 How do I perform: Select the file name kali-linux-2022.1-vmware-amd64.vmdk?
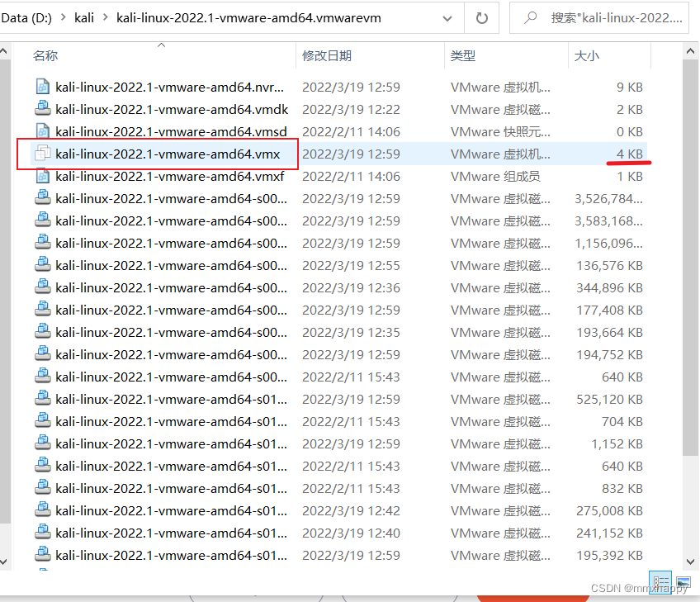click(x=172, y=109)
